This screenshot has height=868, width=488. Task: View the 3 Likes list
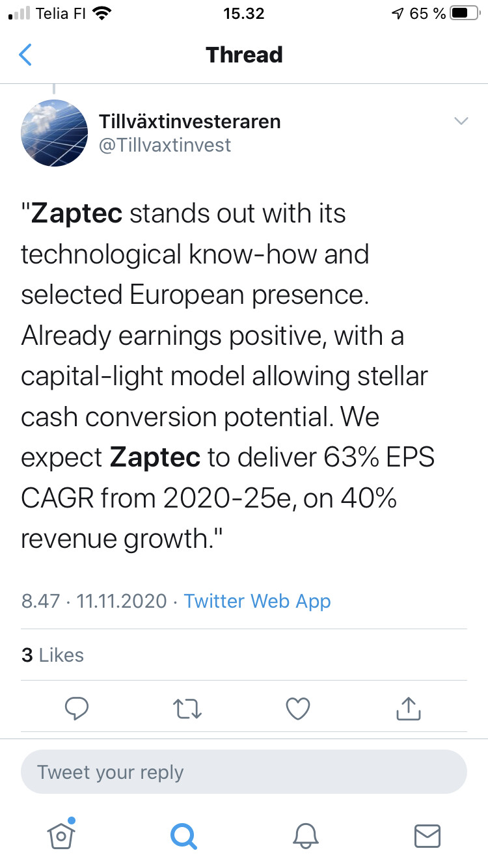[x=53, y=655]
